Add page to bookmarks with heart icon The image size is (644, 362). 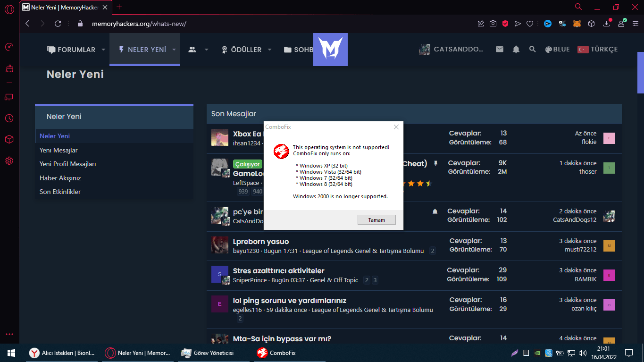coord(530,24)
